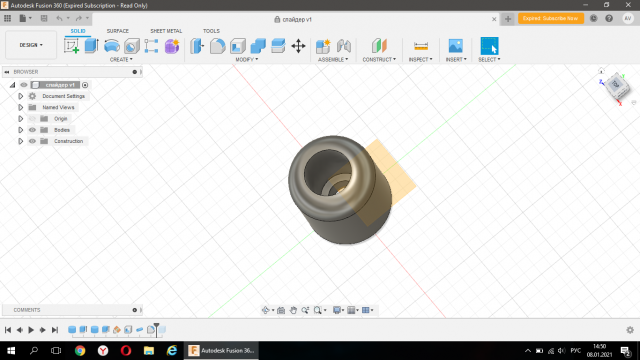The height and width of the screenshot is (360, 640).
Task: Collapse the root слайдер v1 node
Action: pos(12,85)
